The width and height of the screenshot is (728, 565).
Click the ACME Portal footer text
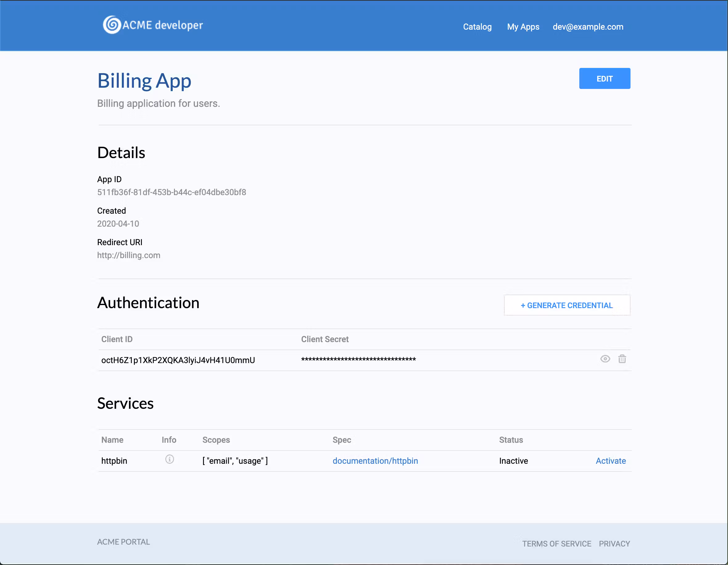123,542
